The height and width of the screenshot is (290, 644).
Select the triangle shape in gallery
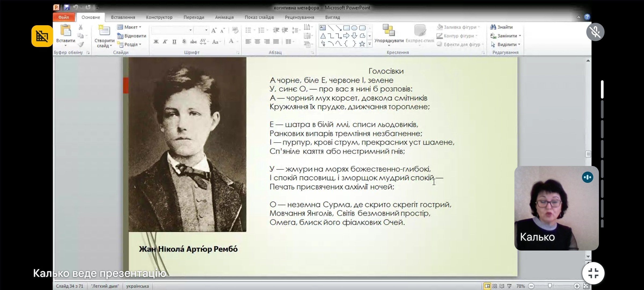323,36
